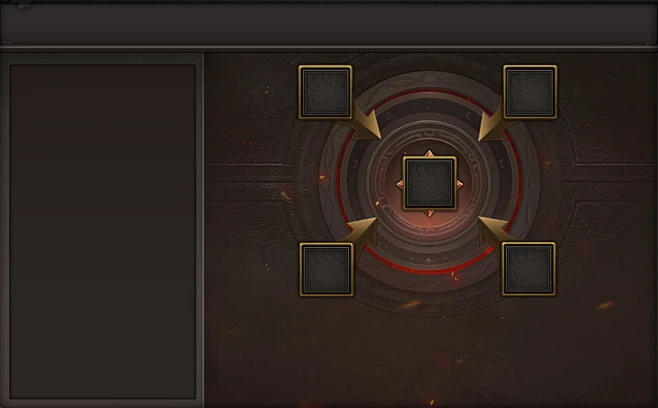Click the gold arrow from the upper-right slot

[494, 124]
